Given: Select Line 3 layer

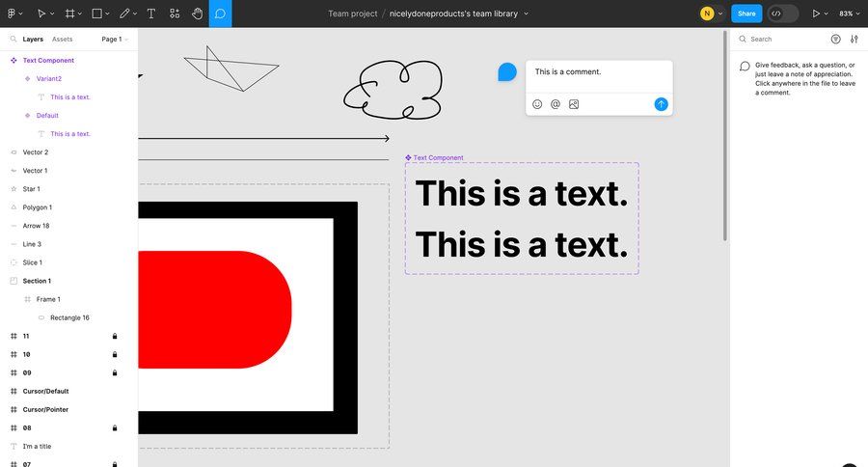Looking at the screenshot, I should click(x=32, y=244).
